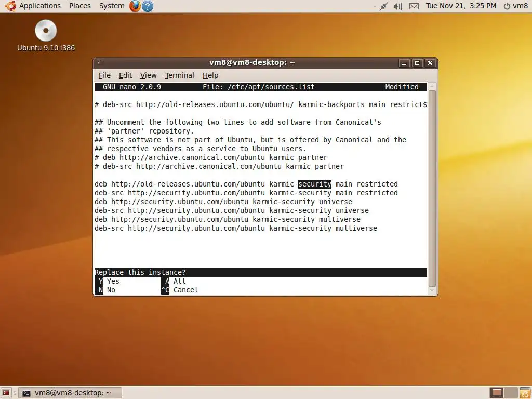Click the Ubuntu logo Applications icon
The width and height of the screenshot is (532, 399).
[x=10, y=6]
